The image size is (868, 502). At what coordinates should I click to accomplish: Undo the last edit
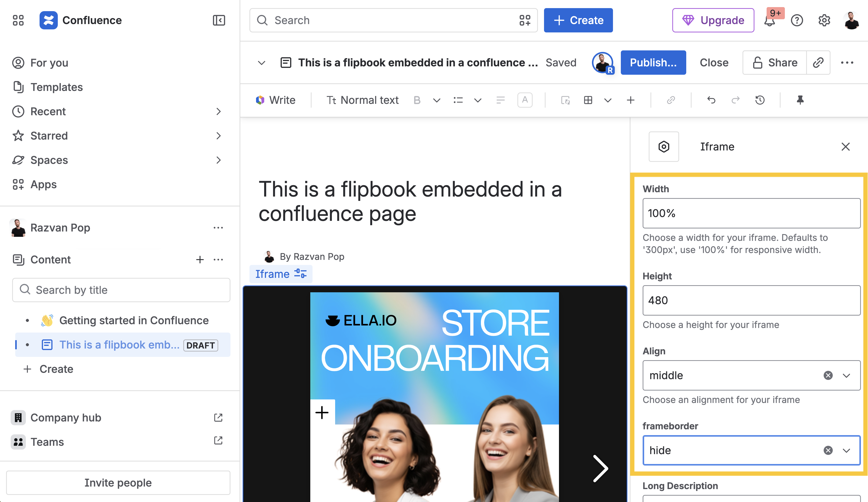click(x=711, y=100)
